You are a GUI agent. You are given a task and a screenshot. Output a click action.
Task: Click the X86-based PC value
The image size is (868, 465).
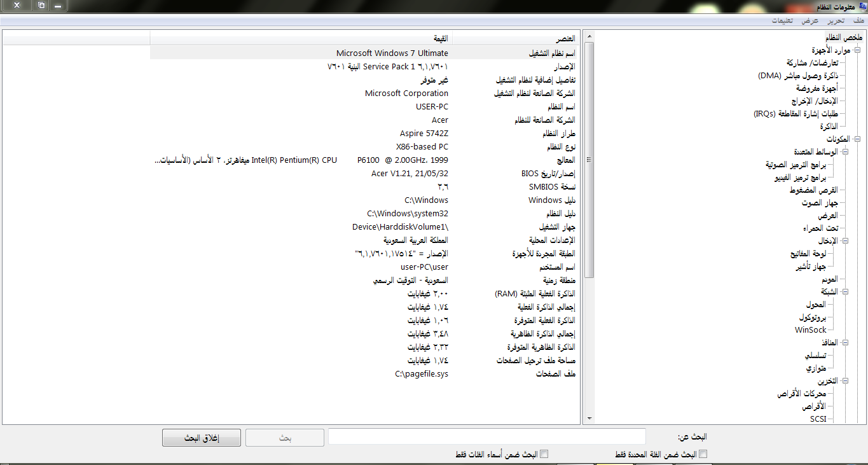click(x=422, y=147)
